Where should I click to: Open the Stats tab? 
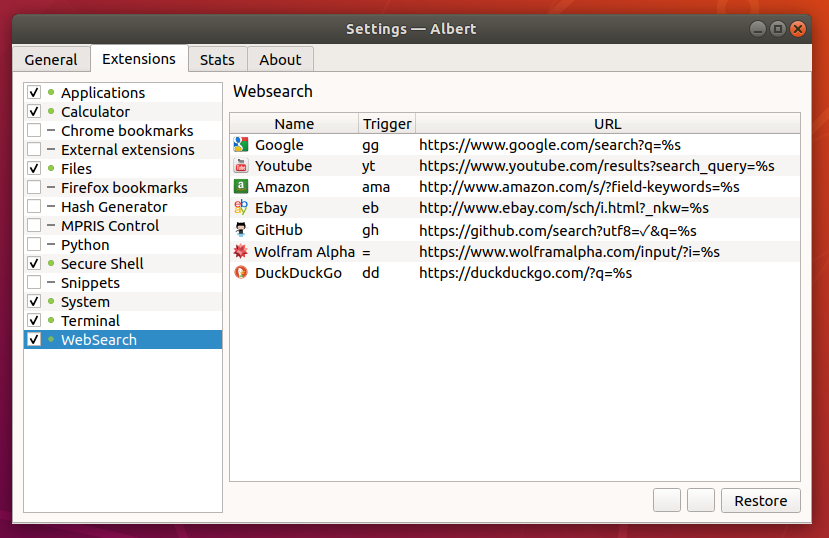tap(217, 59)
